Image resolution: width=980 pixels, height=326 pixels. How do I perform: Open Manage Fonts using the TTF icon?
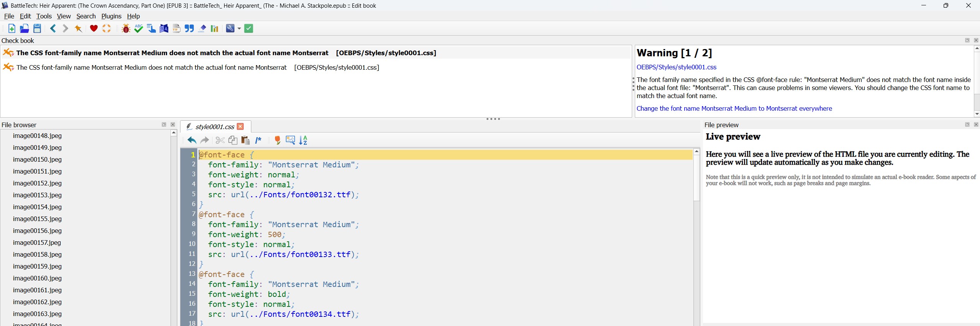[x=176, y=28]
